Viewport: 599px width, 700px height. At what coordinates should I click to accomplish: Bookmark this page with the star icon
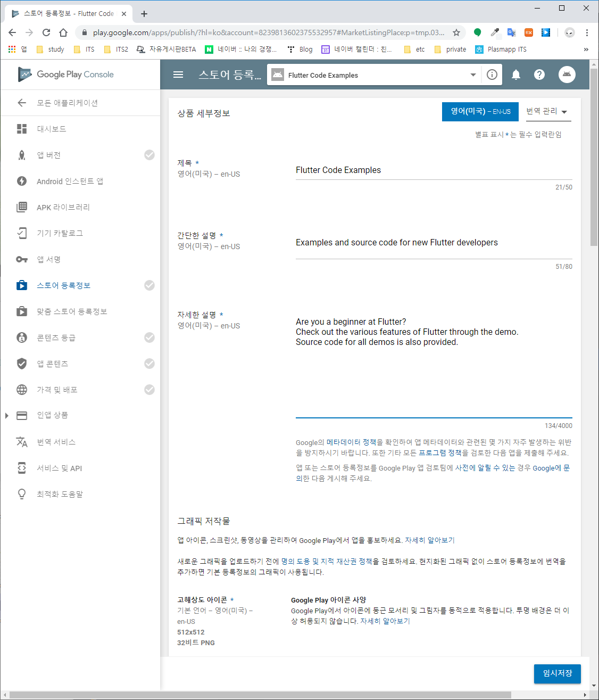[456, 32]
